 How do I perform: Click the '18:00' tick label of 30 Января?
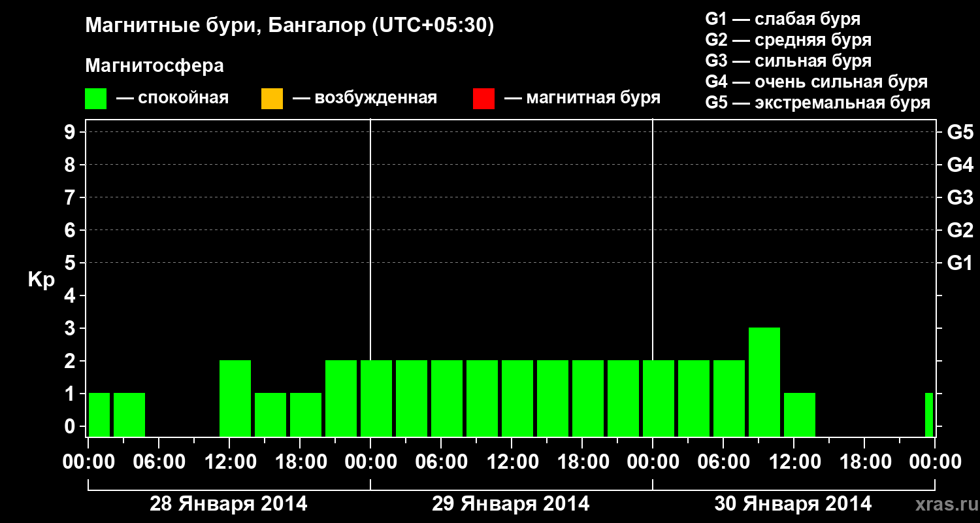[x=864, y=462]
